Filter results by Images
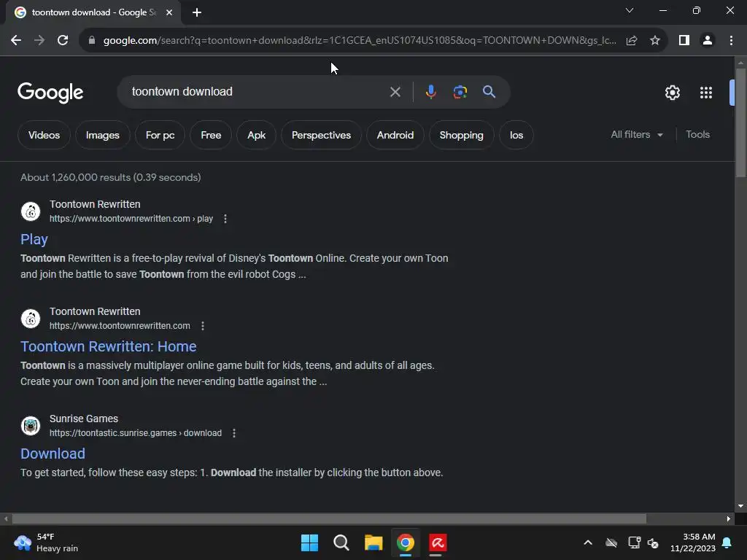 click(x=102, y=135)
